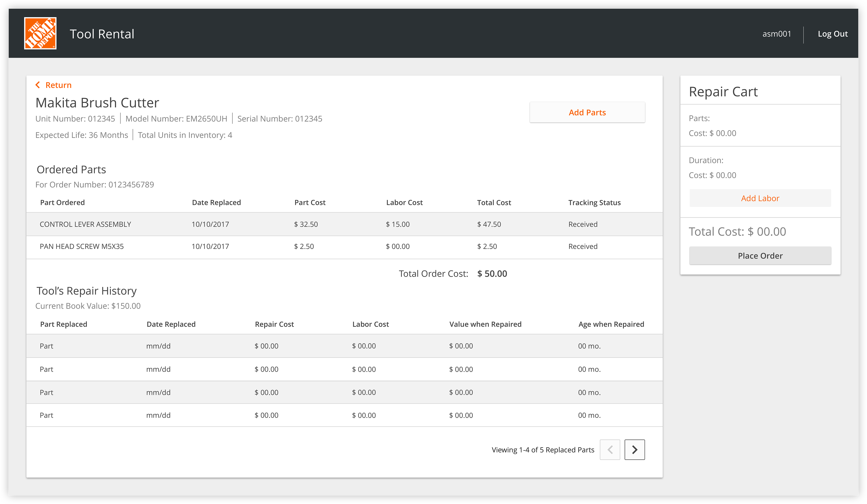Click the asm001 username
867x504 pixels.
pos(776,34)
